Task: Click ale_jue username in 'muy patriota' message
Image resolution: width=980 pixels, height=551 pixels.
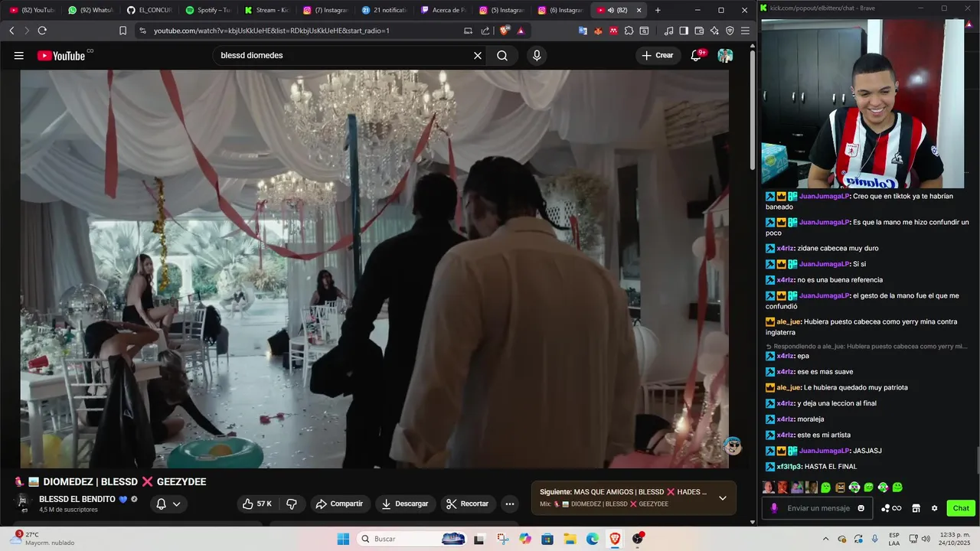Action: pos(789,387)
